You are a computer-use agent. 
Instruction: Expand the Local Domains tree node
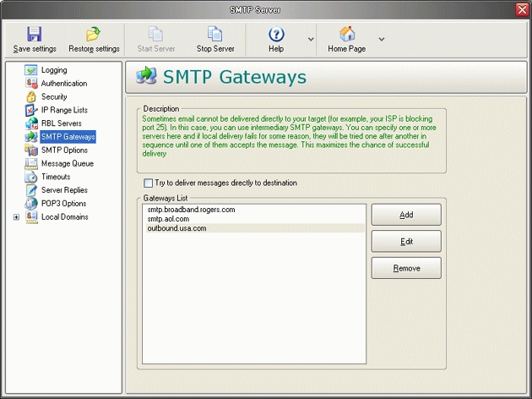[16, 217]
